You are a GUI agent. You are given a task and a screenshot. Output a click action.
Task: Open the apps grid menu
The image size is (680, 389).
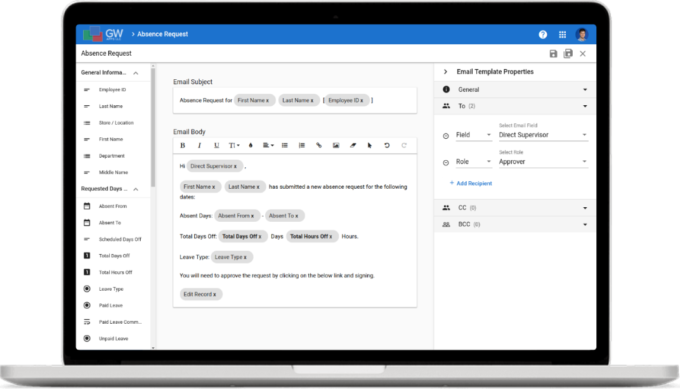point(562,35)
